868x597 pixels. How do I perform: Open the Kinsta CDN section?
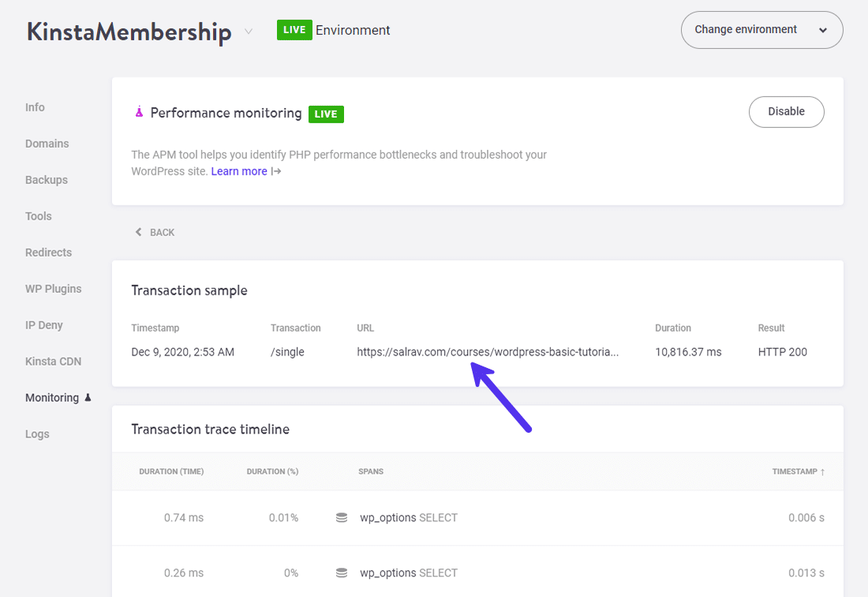pyautogui.click(x=53, y=362)
